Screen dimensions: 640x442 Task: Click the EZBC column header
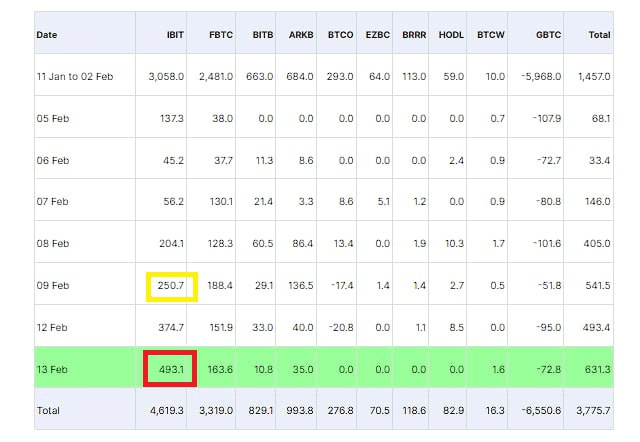click(x=378, y=35)
